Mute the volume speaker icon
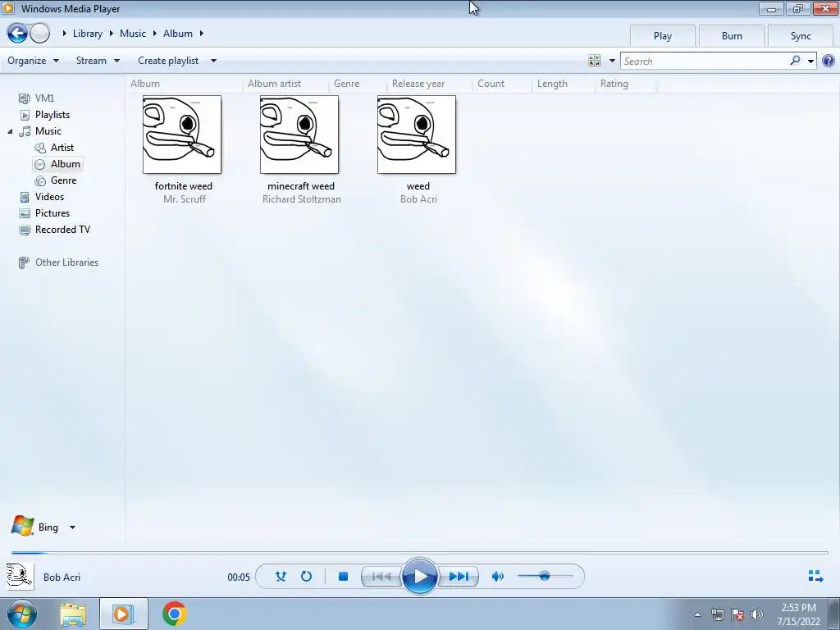 tap(498, 577)
